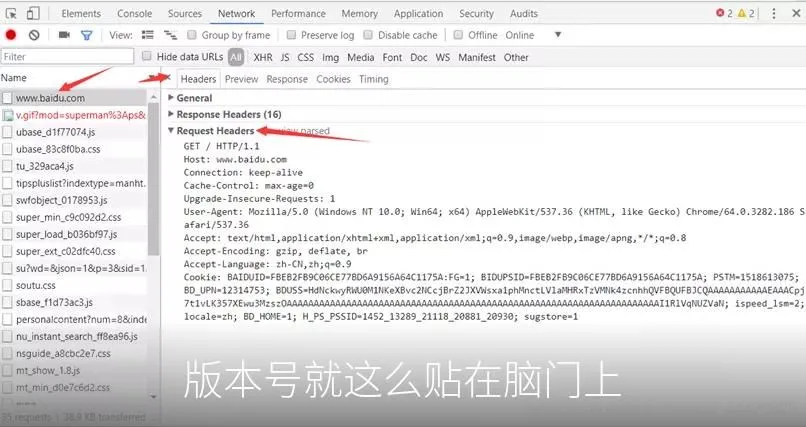Select the ubase_d1f77074.js request

(x=74, y=132)
